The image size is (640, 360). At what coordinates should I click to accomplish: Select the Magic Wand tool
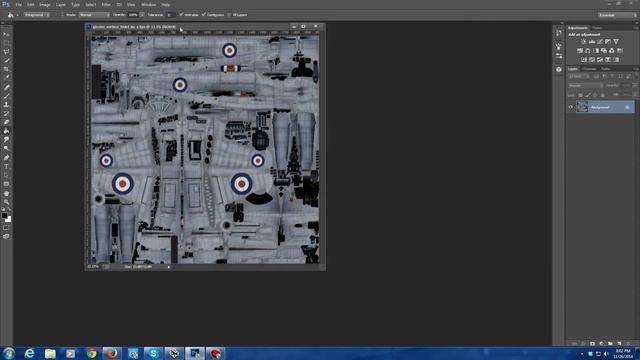6,60
